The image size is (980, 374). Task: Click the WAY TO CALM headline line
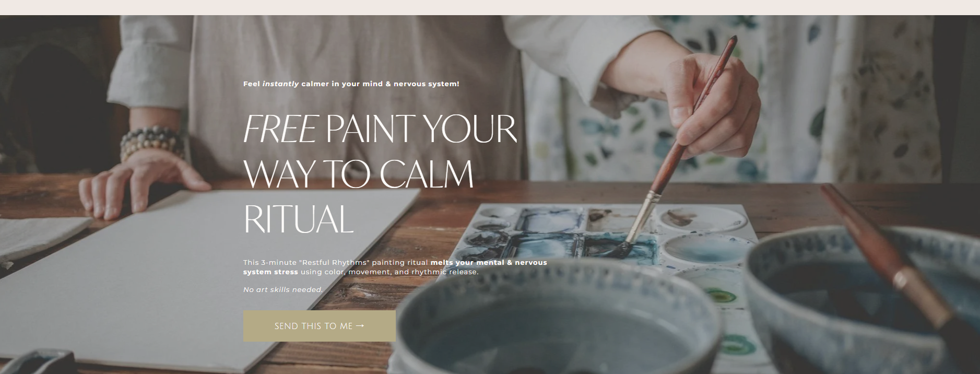[x=359, y=174]
